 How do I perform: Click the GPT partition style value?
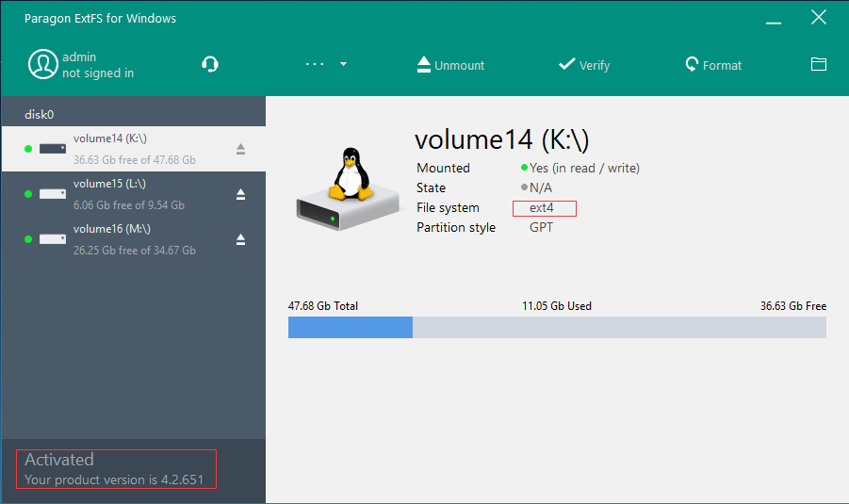pyautogui.click(x=541, y=227)
